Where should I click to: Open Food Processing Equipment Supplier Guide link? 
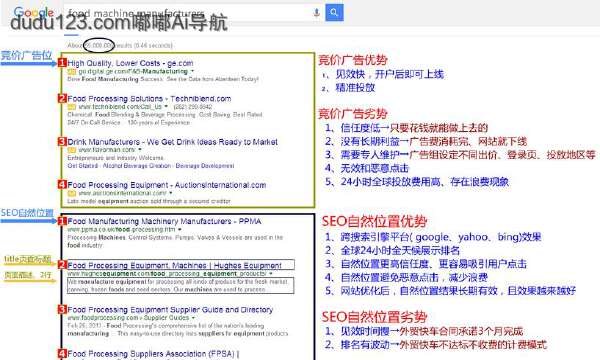click(x=170, y=310)
